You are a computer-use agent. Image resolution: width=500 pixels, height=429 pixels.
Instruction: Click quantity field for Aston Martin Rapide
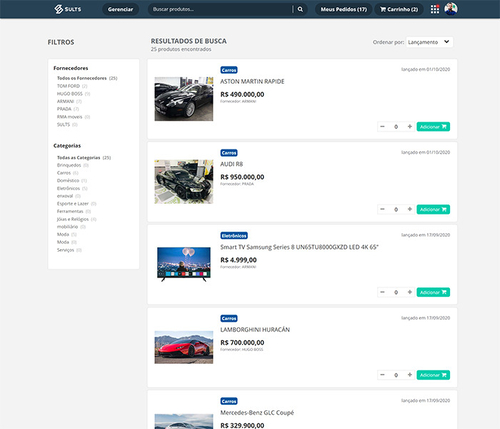(396, 127)
